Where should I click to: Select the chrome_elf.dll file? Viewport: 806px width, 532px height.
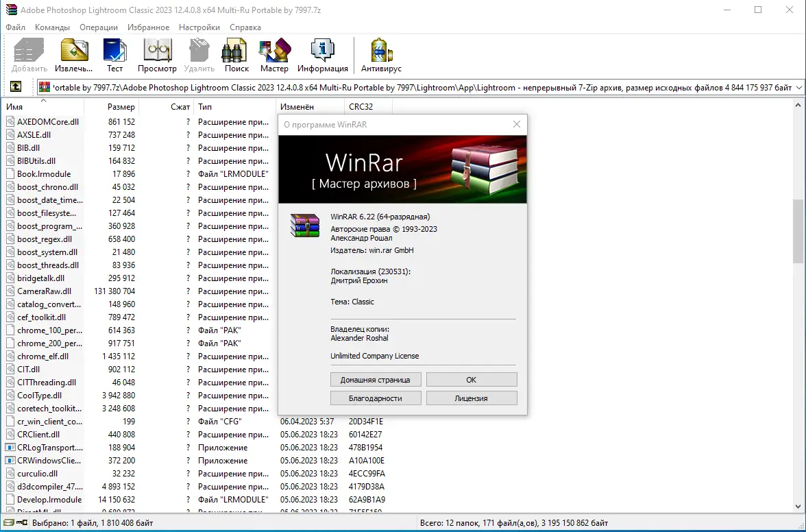point(42,356)
